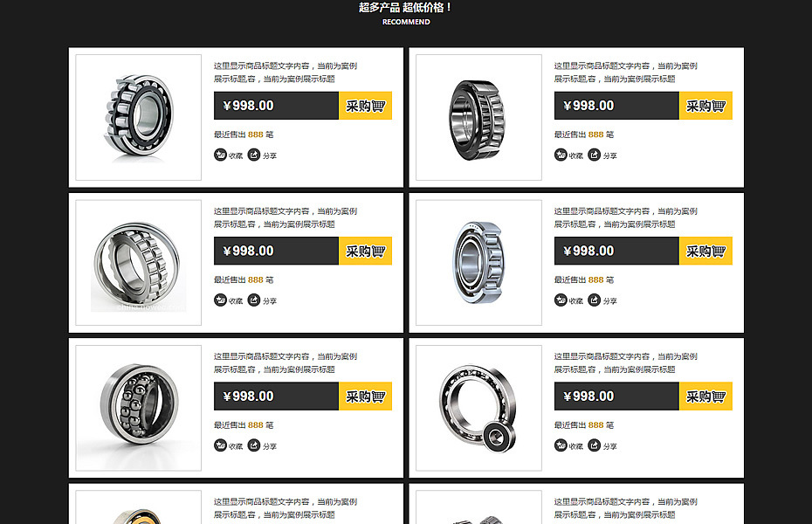The height and width of the screenshot is (524, 812).
Task: Click the favorite icon on the top-right product
Action: [561, 155]
